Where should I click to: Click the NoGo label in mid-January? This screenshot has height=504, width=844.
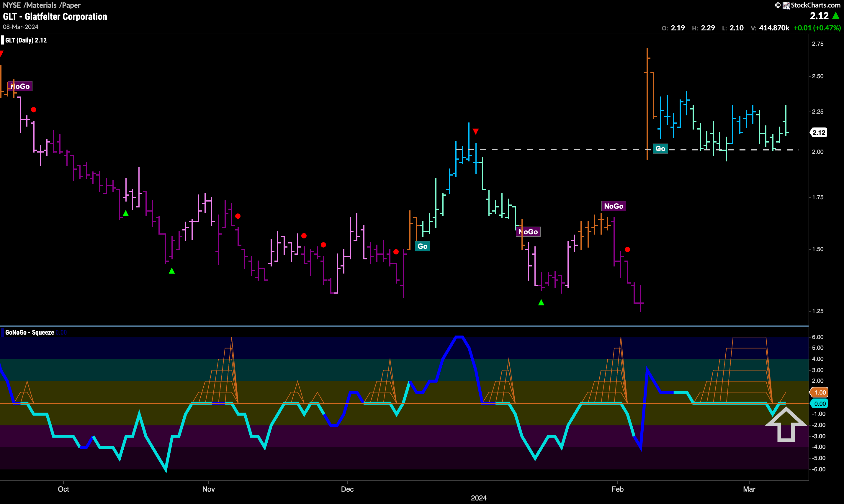click(528, 232)
